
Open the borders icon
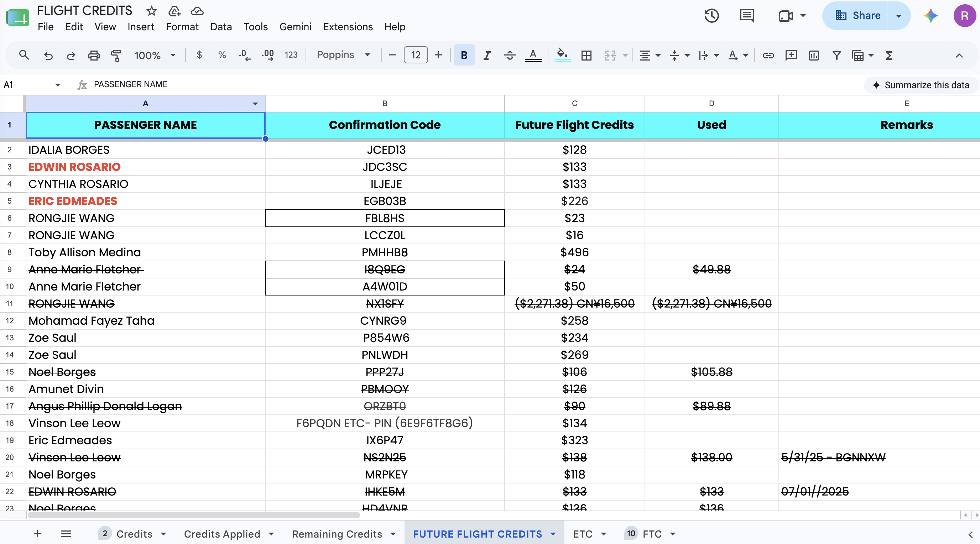[x=586, y=56]
